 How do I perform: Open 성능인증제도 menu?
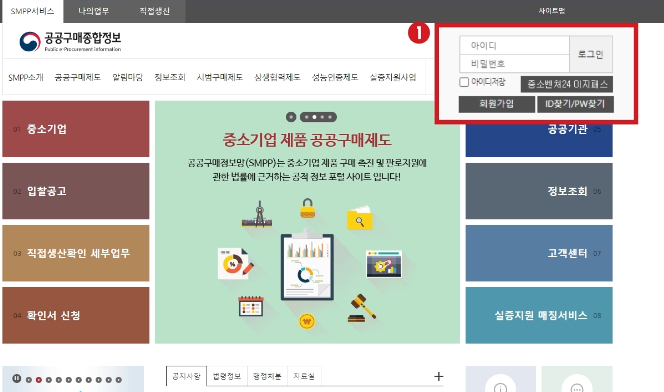pyautogui.click(x=335, y=77)
